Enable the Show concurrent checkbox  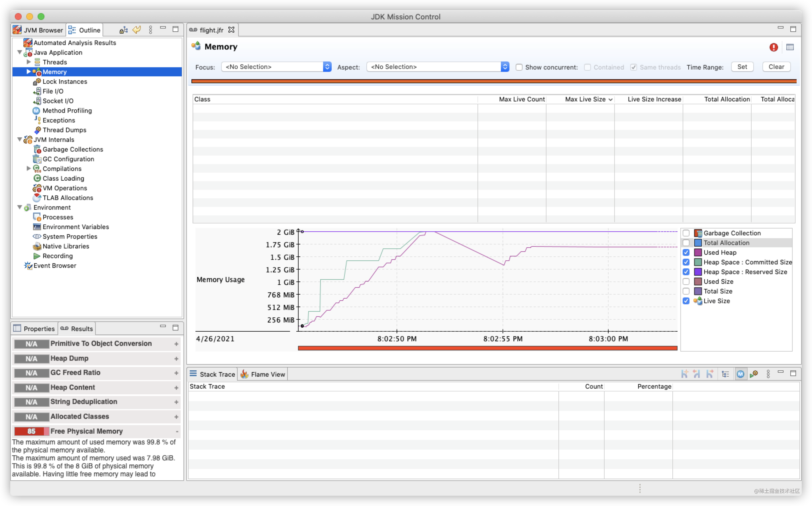pyautogui.click(x=519, y=67)
